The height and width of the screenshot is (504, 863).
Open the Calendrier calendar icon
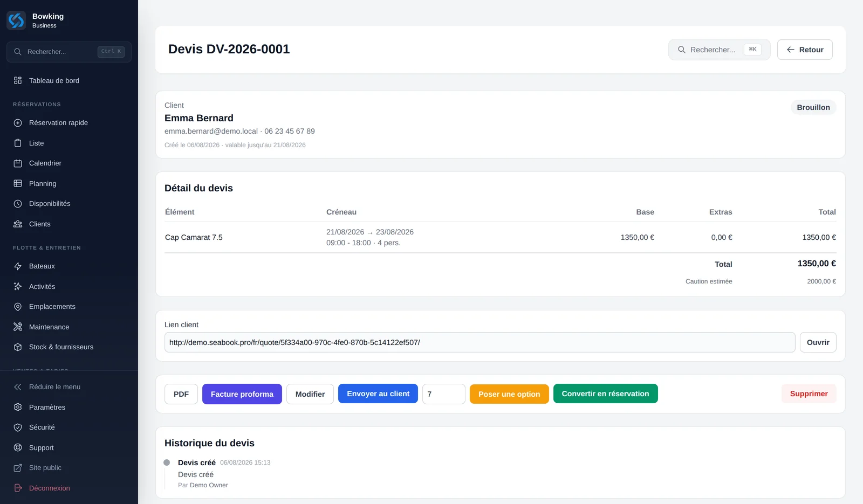pyautogui.click(x=18, y=163)
